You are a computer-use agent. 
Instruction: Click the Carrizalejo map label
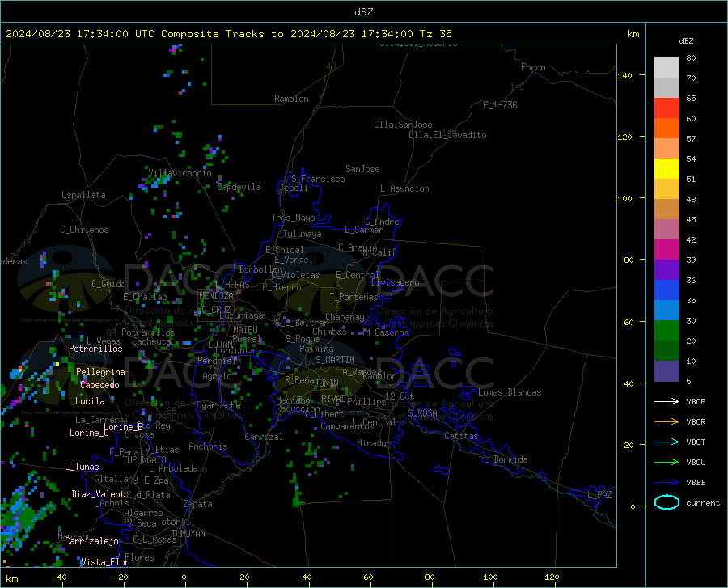click(x=91, y=541)
